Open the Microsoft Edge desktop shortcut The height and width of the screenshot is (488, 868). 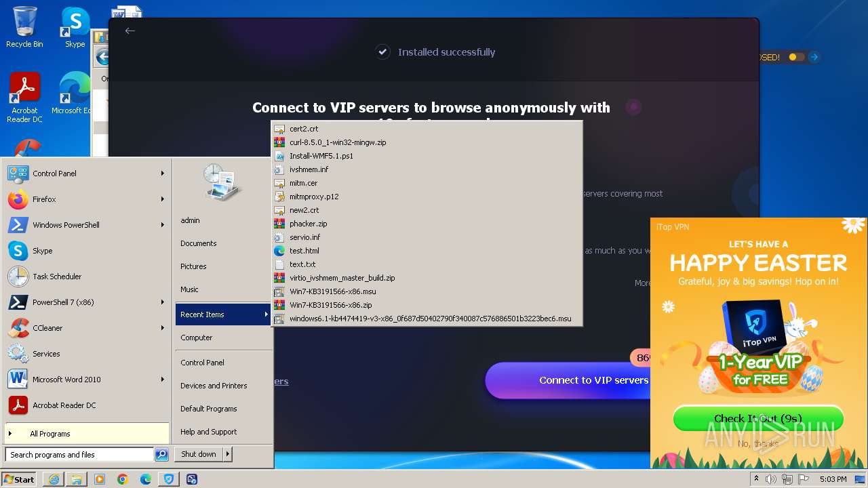click(x=73, y=94)
